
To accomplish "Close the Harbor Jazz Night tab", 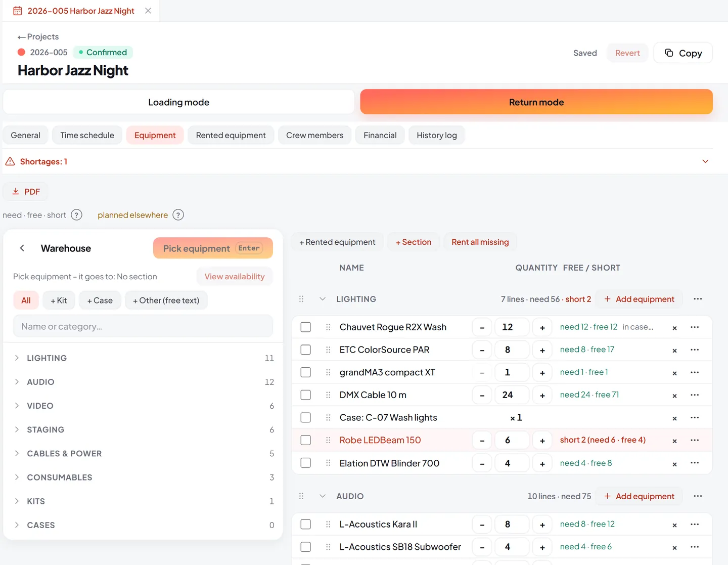I will point(148,11).
